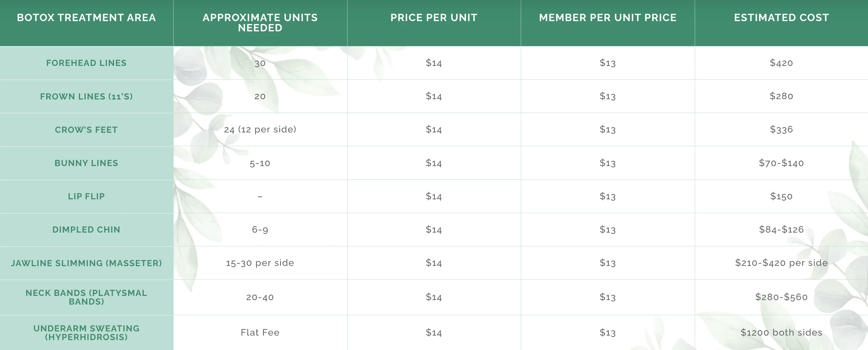Click the Underarm Sweating (Hyperhidrosis) label

86,332
